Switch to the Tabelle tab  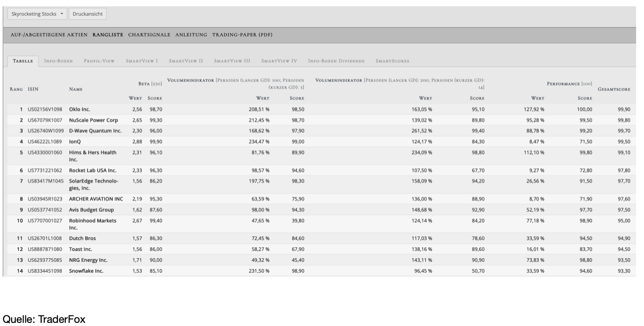[x=23, y=61]
